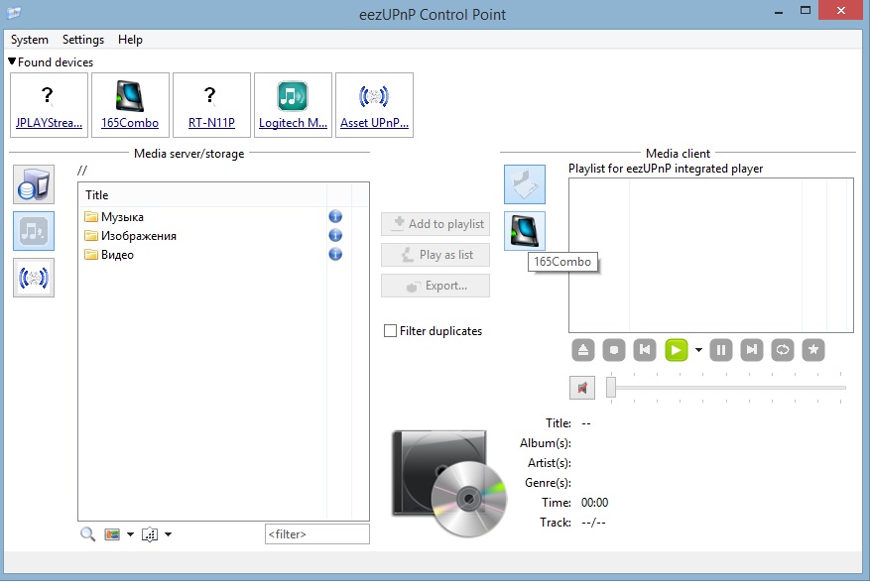Click the Title column header

point(202,194)
